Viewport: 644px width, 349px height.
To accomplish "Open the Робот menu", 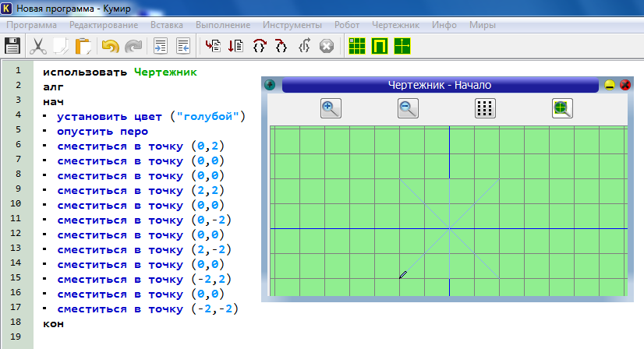I will click(x=347, y=25).
